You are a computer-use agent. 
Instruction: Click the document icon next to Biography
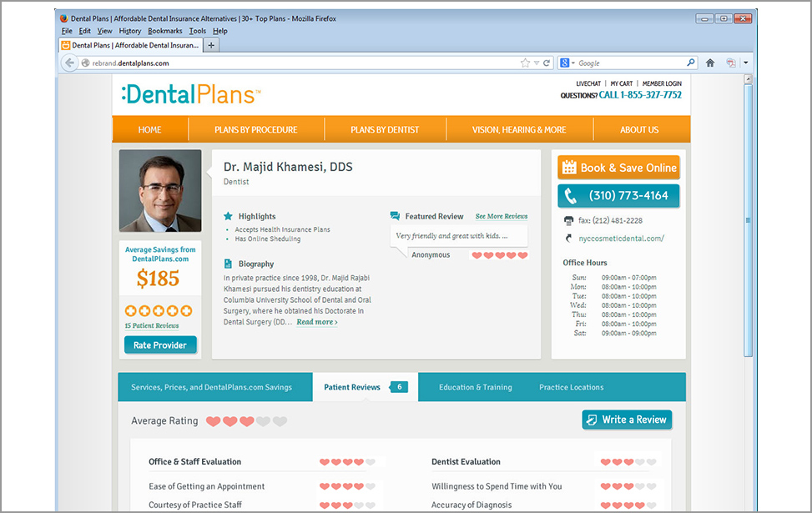(228, 264)
